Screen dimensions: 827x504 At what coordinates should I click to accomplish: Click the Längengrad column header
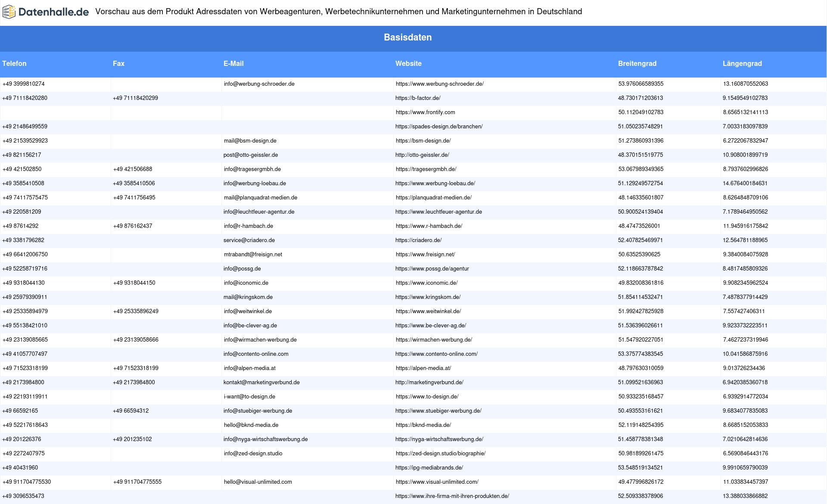point(742,64)
